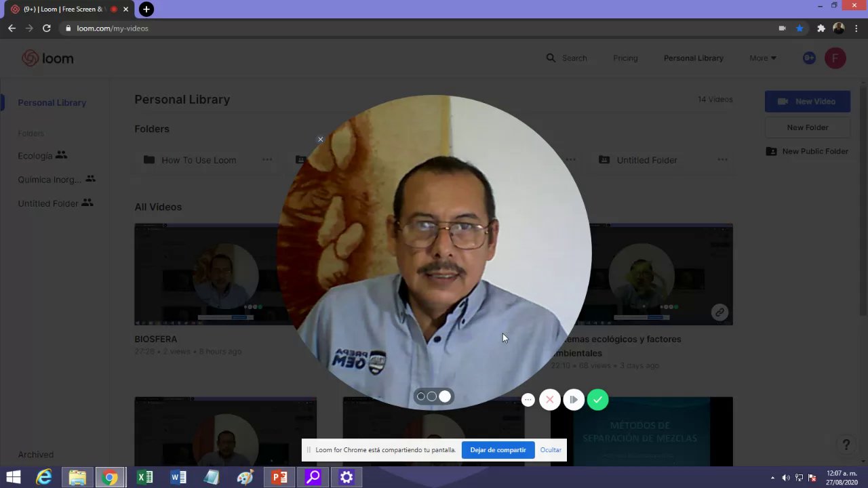868x488 pixels.
Task: Open recorder more options ellipsis button
Action: coord(528,400)
